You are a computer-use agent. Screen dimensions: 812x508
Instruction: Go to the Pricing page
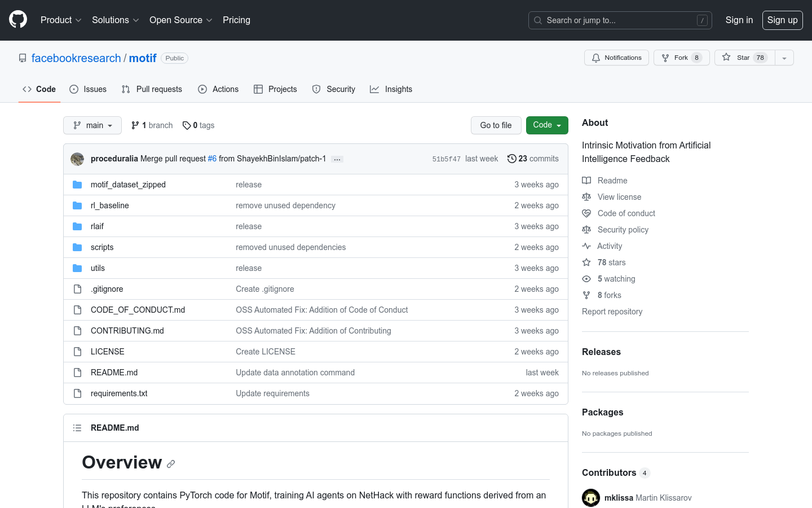(x=236, y=20)
